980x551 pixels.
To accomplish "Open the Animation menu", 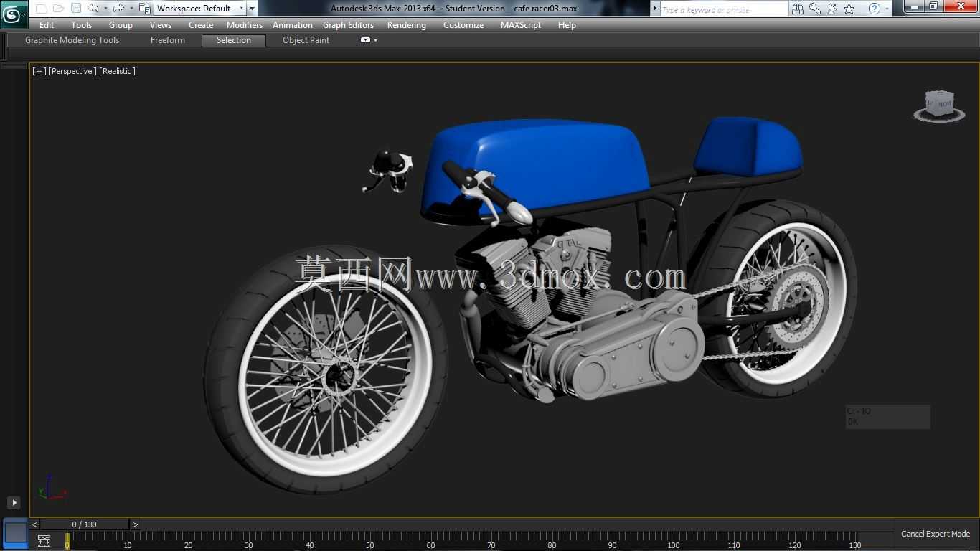I will coord(293,25).
